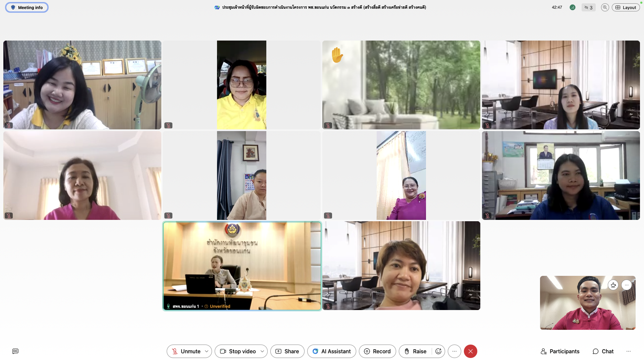Open the closed captions icon

point(15,351)
